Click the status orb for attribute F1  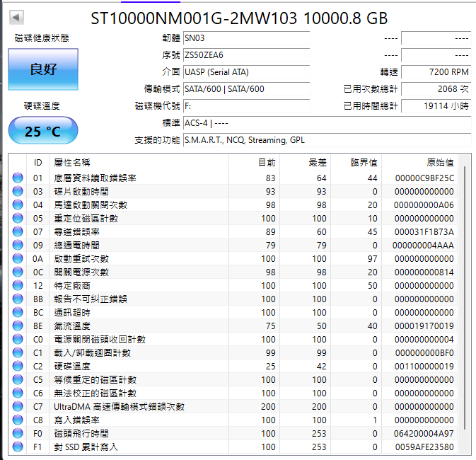pos(18,447)
